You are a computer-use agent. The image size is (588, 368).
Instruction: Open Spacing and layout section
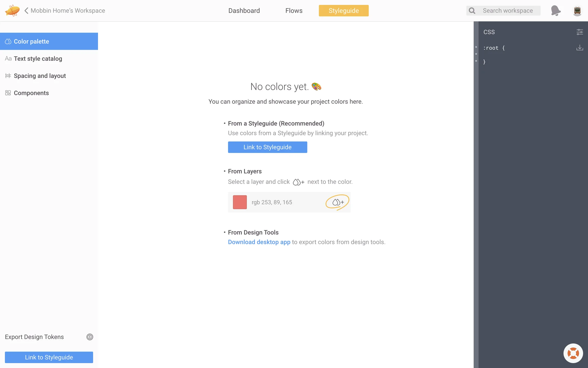click(40, 76)
